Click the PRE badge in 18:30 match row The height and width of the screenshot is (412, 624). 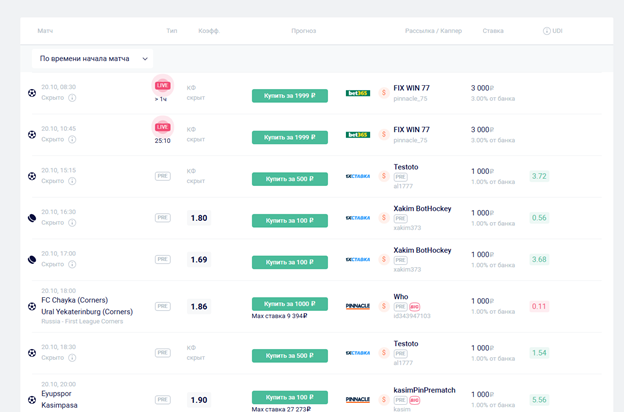pyautogui.click(x=162, y=353)
